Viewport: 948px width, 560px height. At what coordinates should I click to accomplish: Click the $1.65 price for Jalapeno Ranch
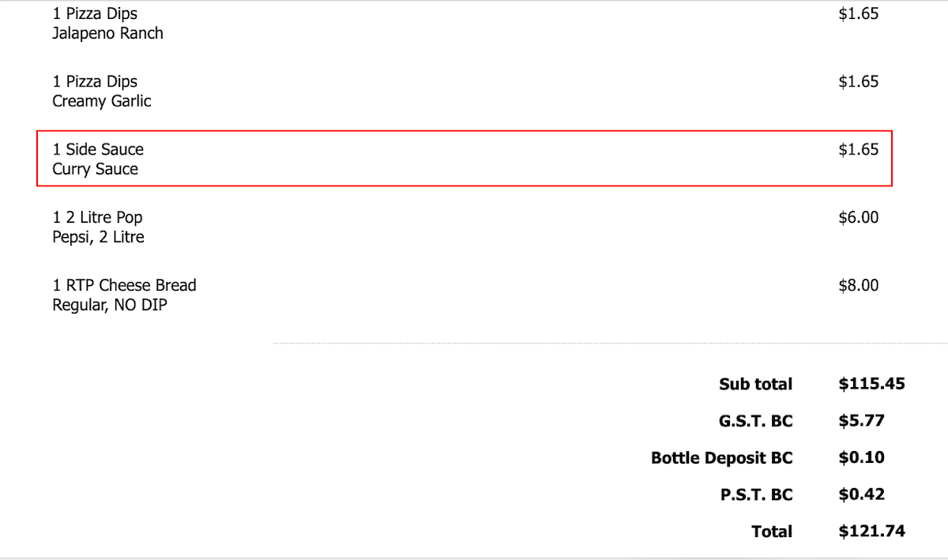(x=859, y=13)
